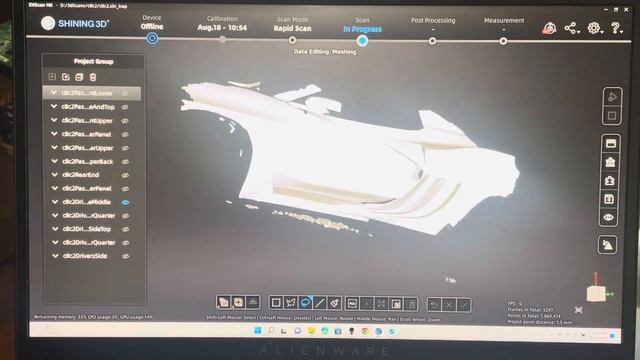Click the copy project stack icon
Image resolution: width=640 pixels, height=360 pixels.
(79, 77)
